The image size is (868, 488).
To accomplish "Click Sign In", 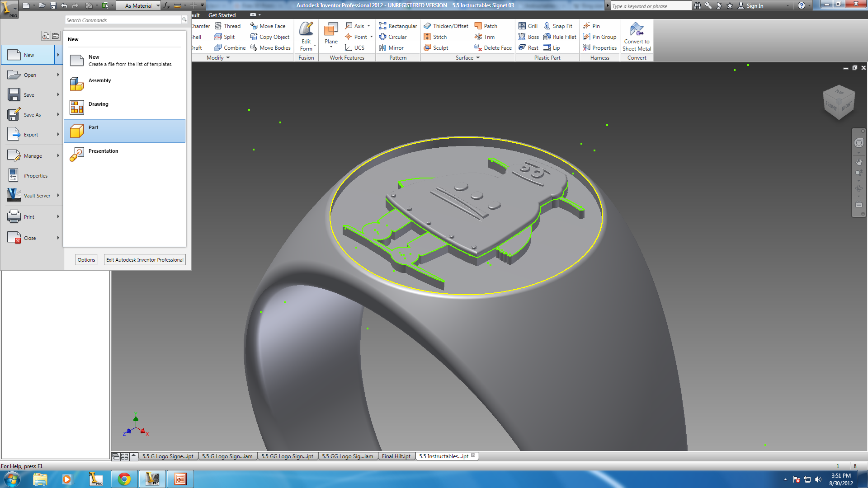I will pyautogui.click(x=750, y=6).
